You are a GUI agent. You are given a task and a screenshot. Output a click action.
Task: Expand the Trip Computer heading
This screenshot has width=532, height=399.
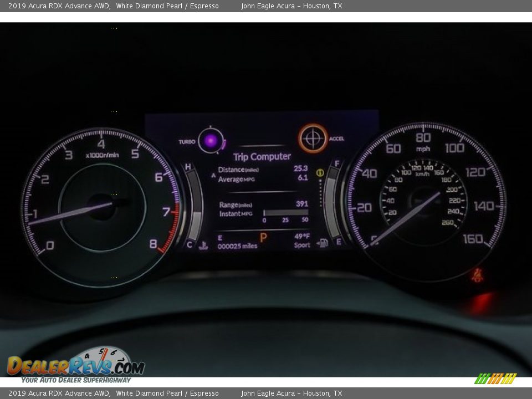tap(263, 156)
